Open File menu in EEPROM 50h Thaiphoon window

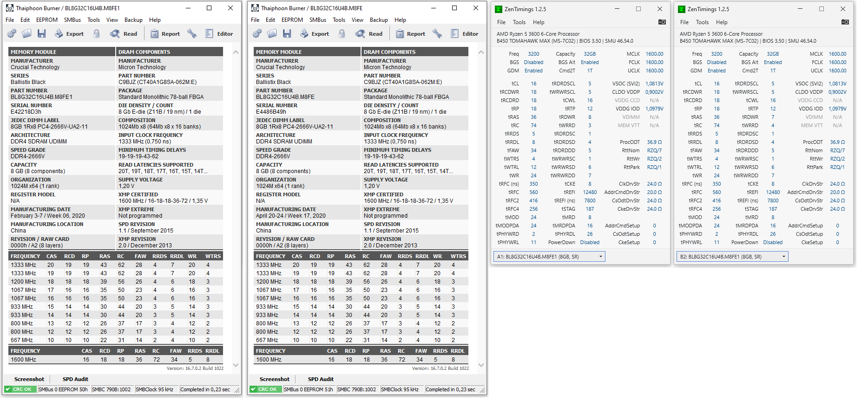click(x=10, y=20)
